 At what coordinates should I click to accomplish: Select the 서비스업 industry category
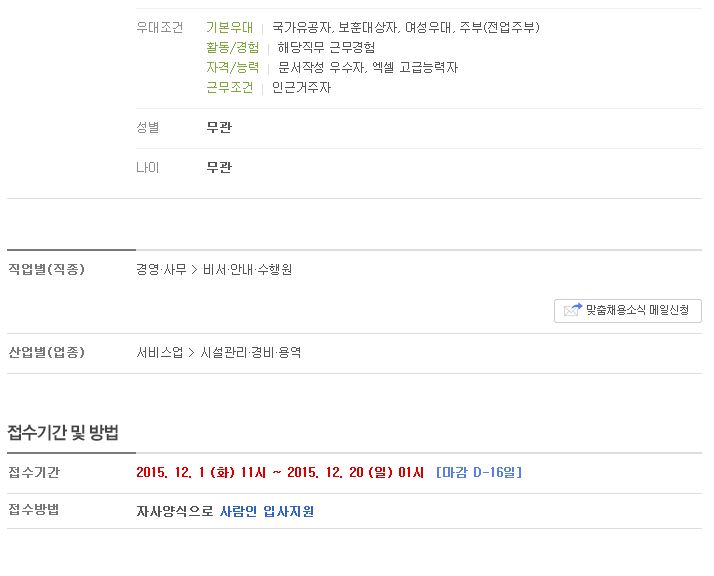click(x=159, y=352)
